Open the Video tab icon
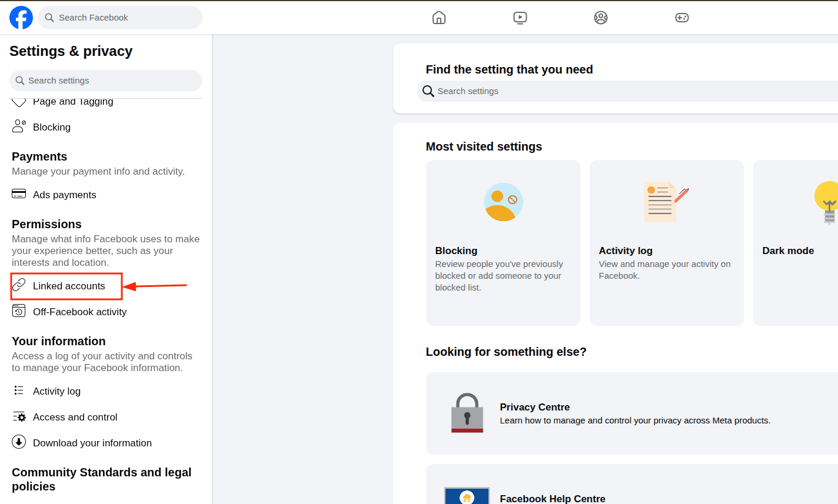 coord(520,18)
